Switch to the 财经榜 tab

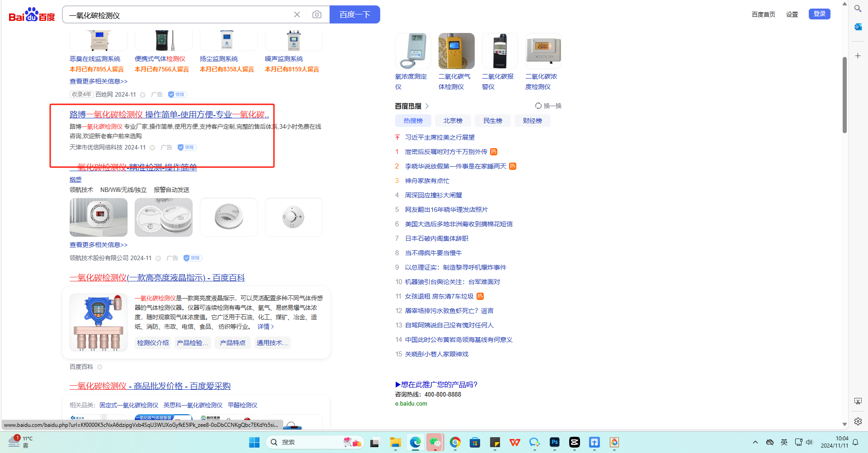pos(533,121)
